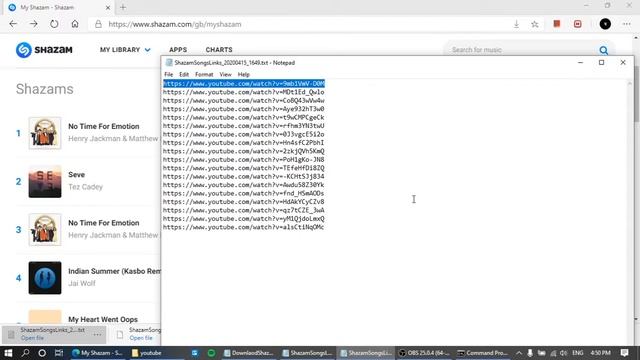Open My Heart Went Oops song title
The width and height of the screenshot is (640, 360).
click(x=103, y=320)
